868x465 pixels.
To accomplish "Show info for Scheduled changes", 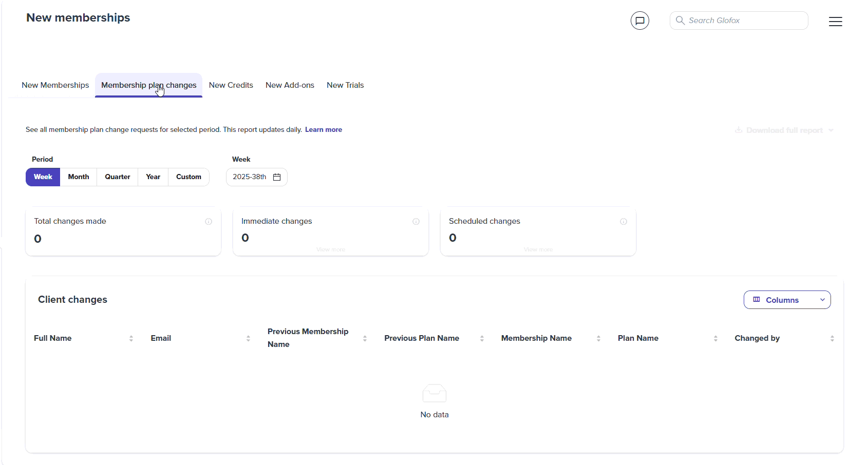I will (624, 222).
